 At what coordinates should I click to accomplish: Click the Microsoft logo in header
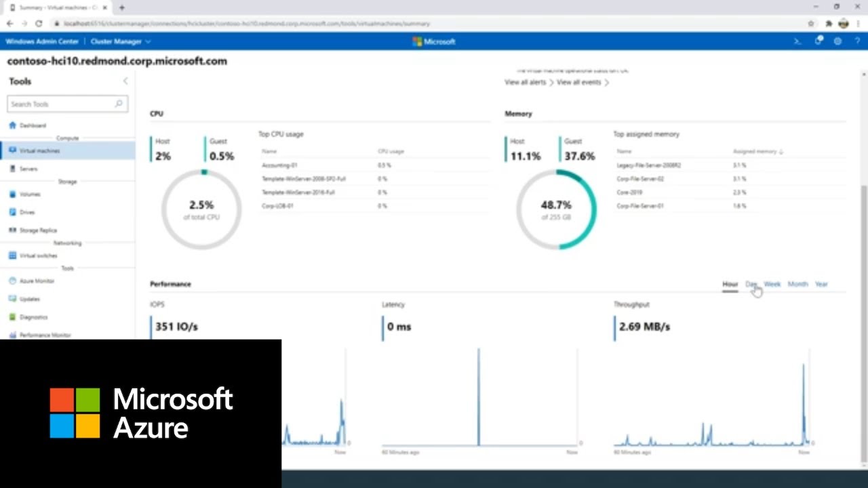pyautogui.click(x=434, y=41)
